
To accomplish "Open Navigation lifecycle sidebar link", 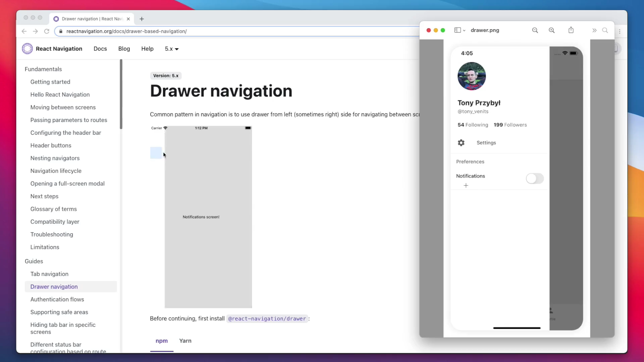I will point(56,171).
